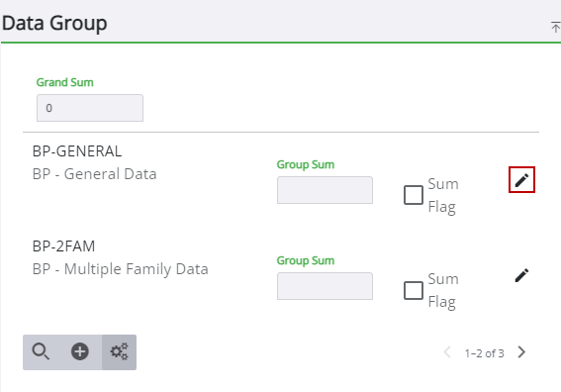Check Sum Flag for BP-GENERAL
Viewport: 561px width, 392px height.
pos(414,195)
